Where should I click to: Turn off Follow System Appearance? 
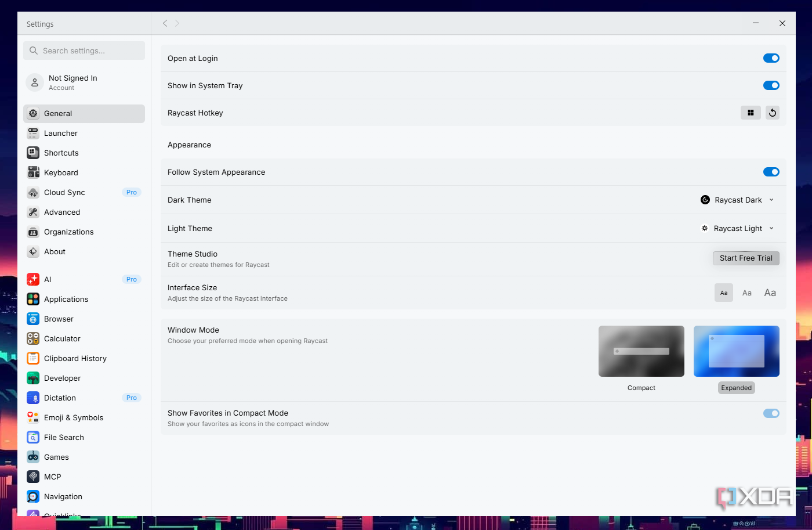pyautogui.click(x=771, y=172)
